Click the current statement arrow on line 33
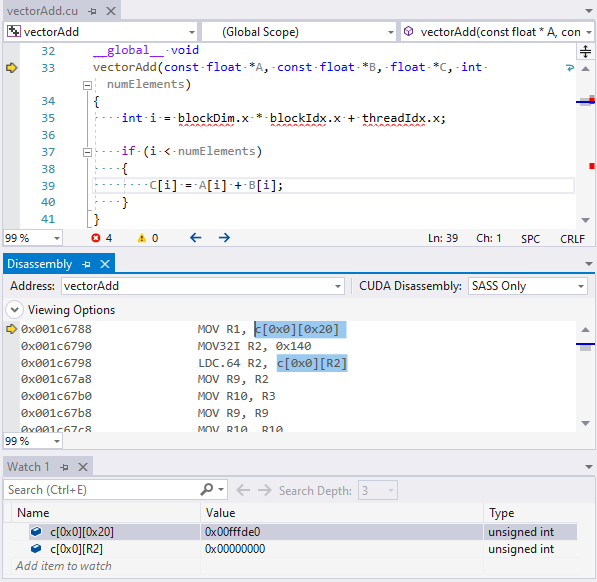This screenshot has height=582, width=597. click(x=12, y=68)
